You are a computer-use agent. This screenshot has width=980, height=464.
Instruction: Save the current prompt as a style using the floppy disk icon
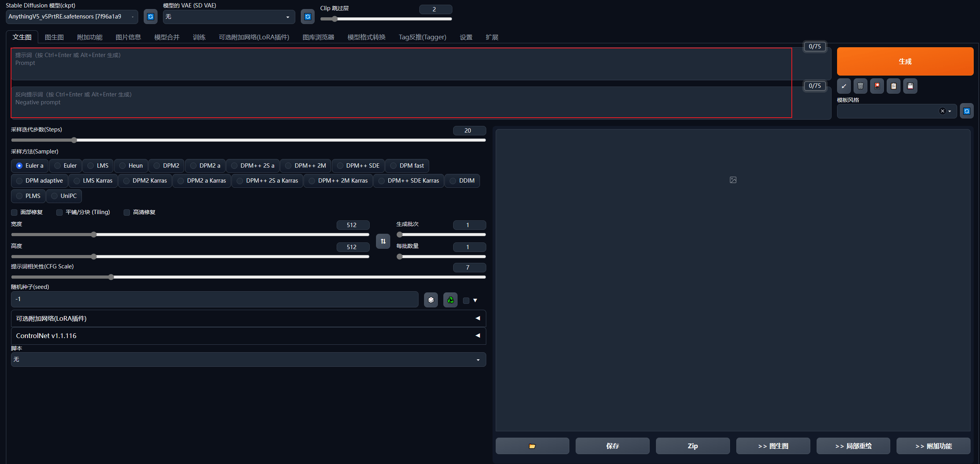click(x=910, y=86)
